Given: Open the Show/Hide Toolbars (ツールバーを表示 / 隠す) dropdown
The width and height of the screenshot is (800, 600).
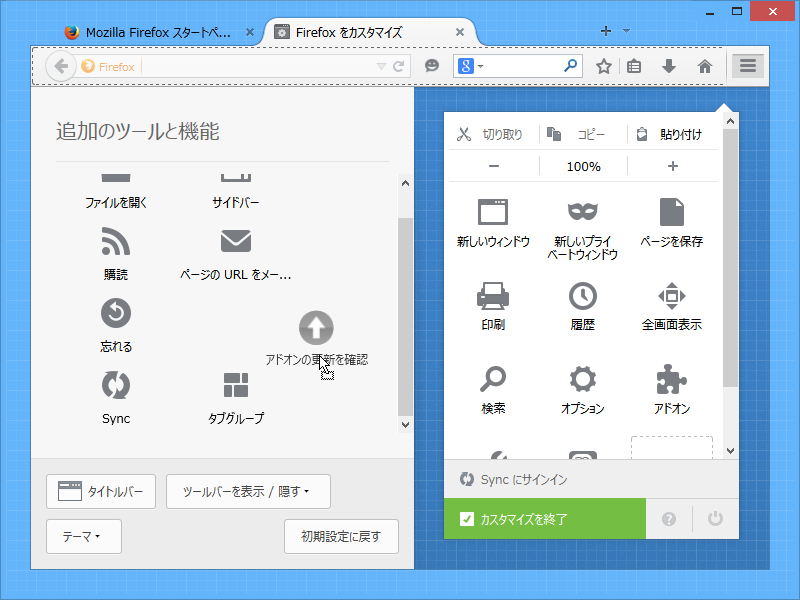Looking at the screenshot, I should (x=248, y=491).
